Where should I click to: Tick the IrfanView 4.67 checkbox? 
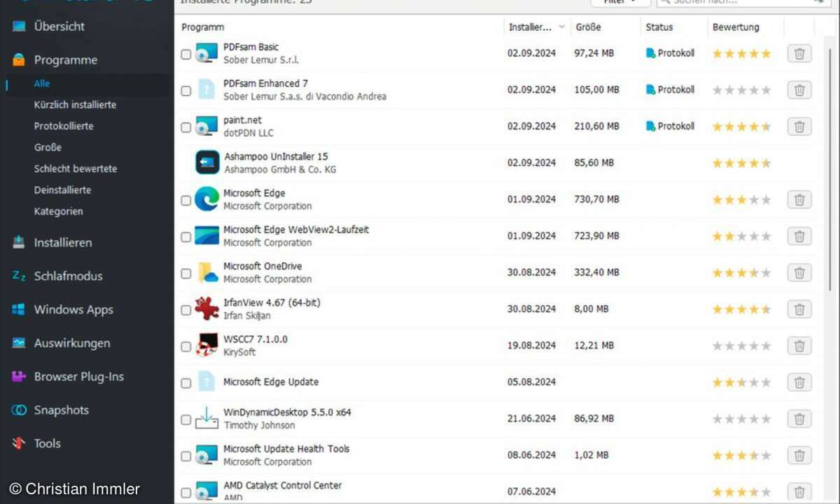tap(185, 309)
